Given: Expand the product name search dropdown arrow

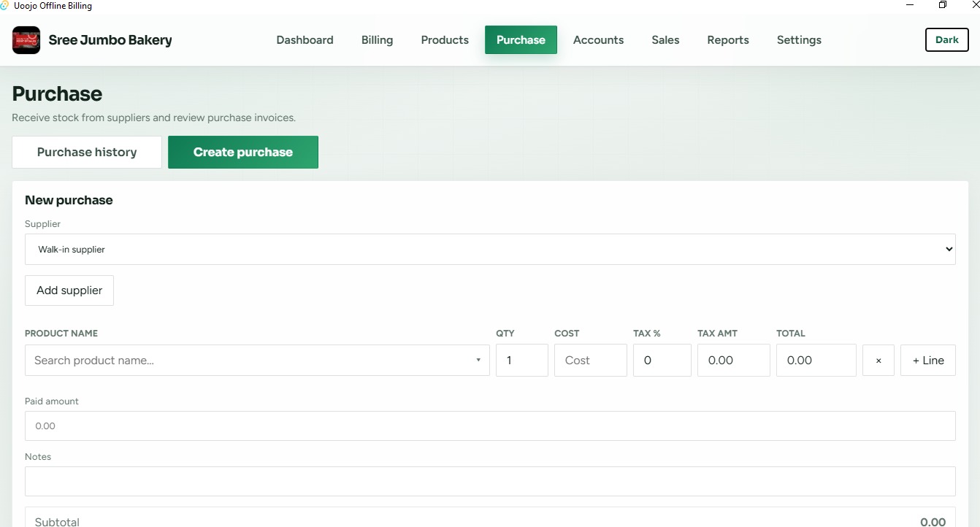Looking at the screenshot, I should (478, 361).
